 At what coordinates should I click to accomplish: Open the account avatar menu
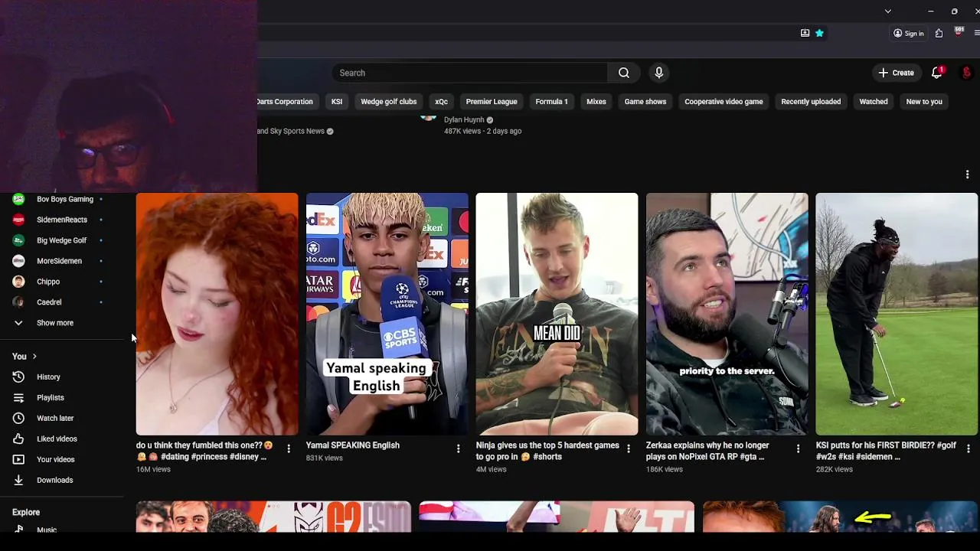tap(966, 73)
